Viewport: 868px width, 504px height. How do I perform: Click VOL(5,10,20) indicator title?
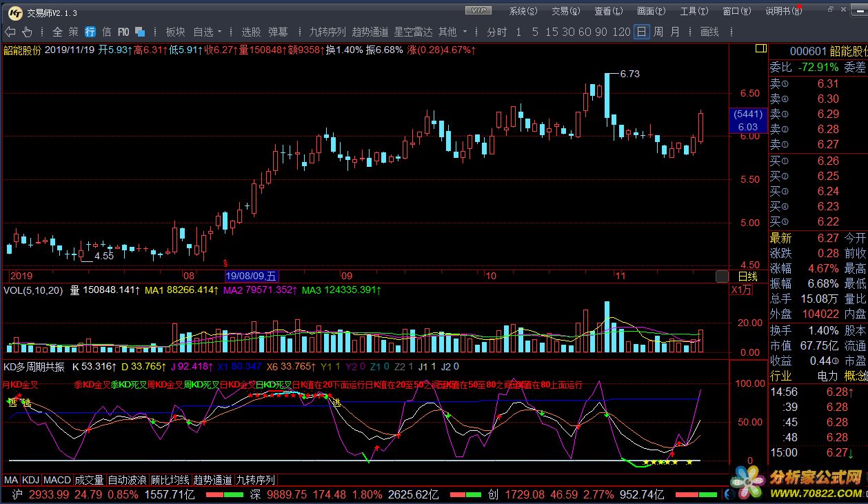point(34,290)
